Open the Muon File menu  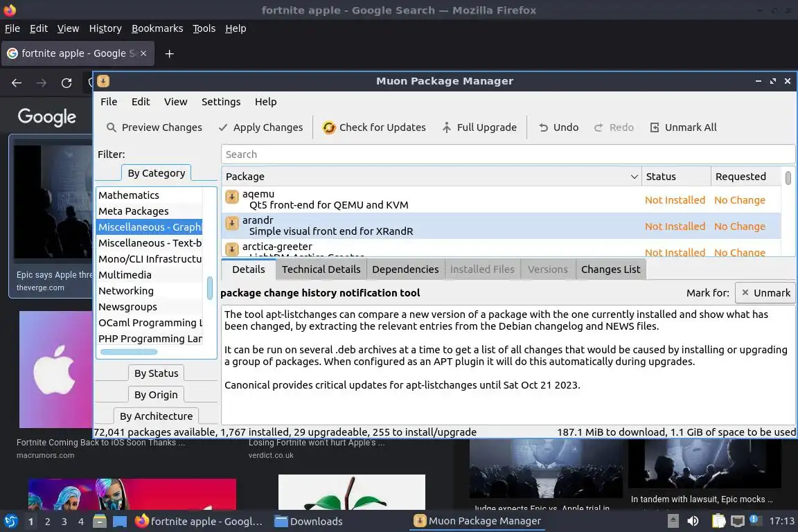click(109, 102)
